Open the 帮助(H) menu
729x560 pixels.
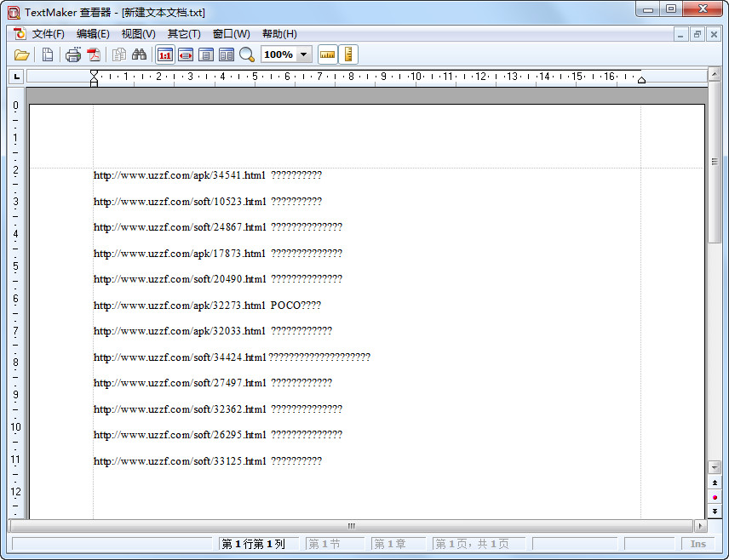pos(279,34)
